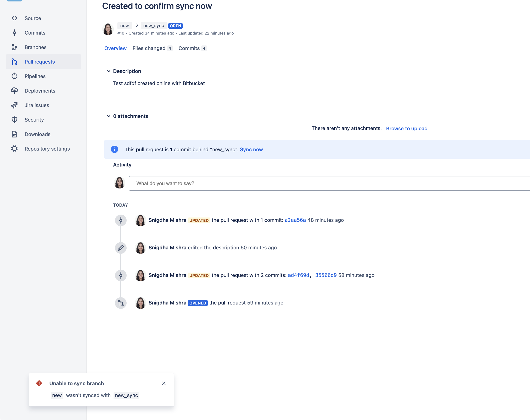Open Downloads file icon in sidebar
Viewport: 530px width, 420px height.
pyautogui.click(x=14, y=134)
